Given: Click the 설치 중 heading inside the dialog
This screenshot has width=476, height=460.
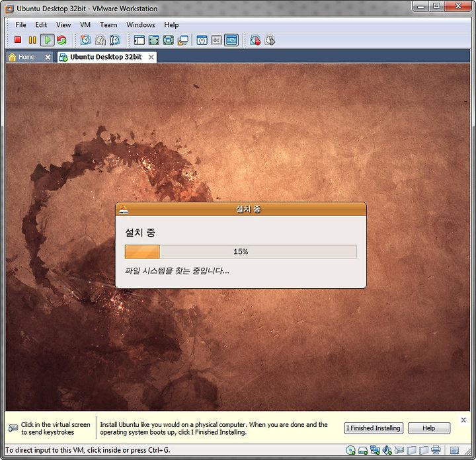Looking at the screenshot, I should click(140, 233).
